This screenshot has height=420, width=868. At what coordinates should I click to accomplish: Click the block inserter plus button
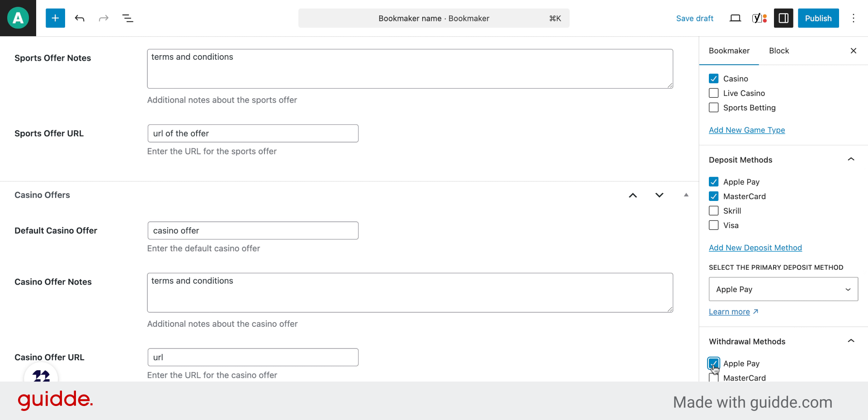click(55, 18)
